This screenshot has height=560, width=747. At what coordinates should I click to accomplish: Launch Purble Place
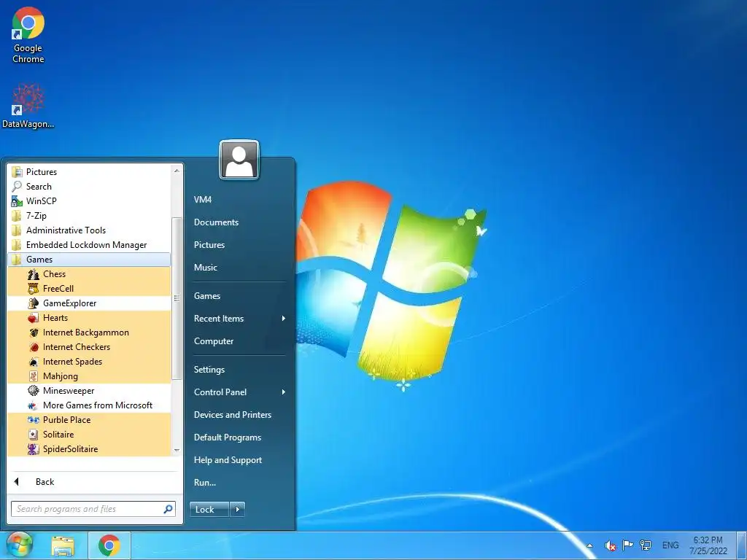coord(88,420)
